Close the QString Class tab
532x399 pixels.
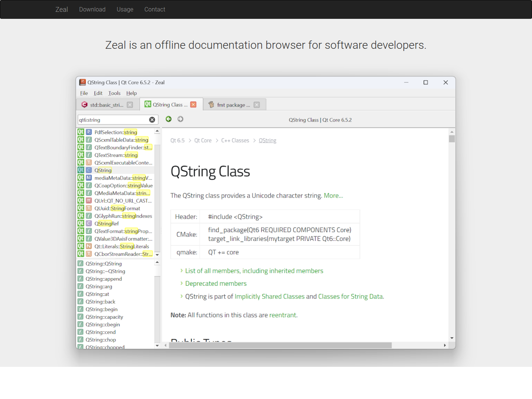click(193, 105)
